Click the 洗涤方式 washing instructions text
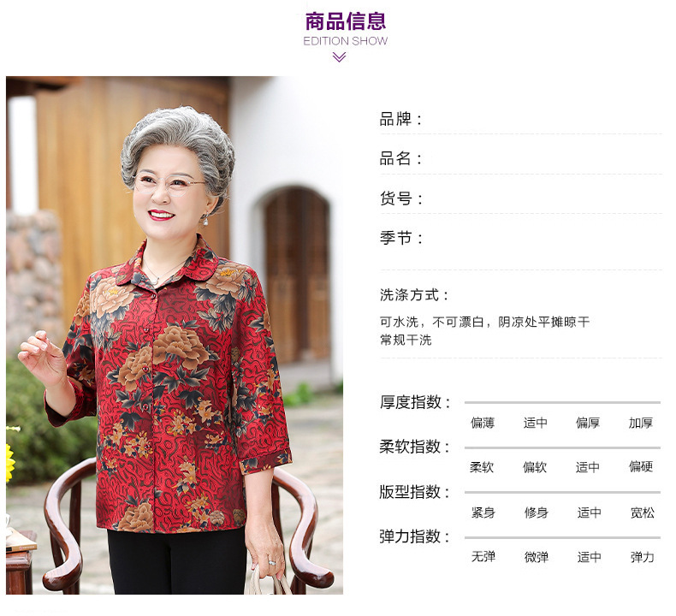 click(x=484, y=330)
